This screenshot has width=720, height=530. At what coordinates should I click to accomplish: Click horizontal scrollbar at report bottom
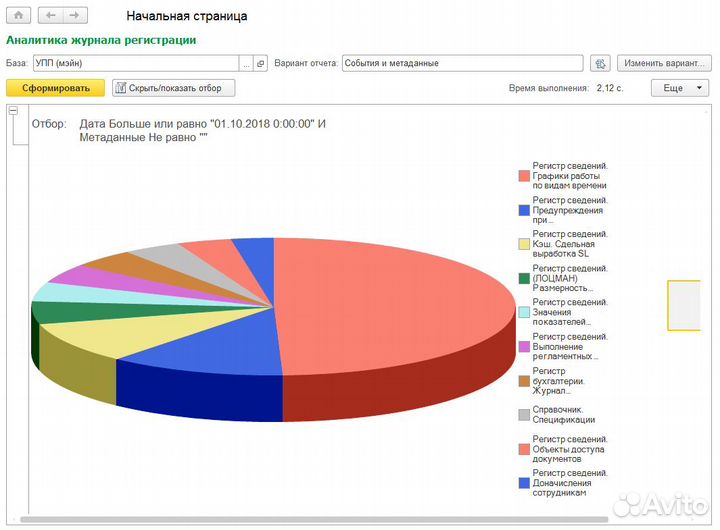pos(314,520)
